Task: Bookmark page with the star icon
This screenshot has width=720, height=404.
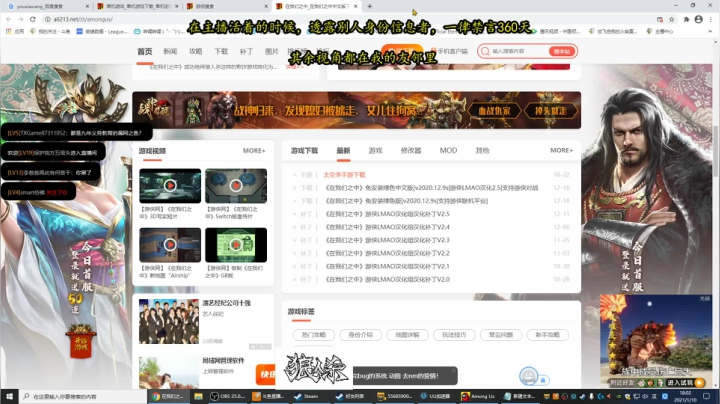Action: (x=672, y=19)
